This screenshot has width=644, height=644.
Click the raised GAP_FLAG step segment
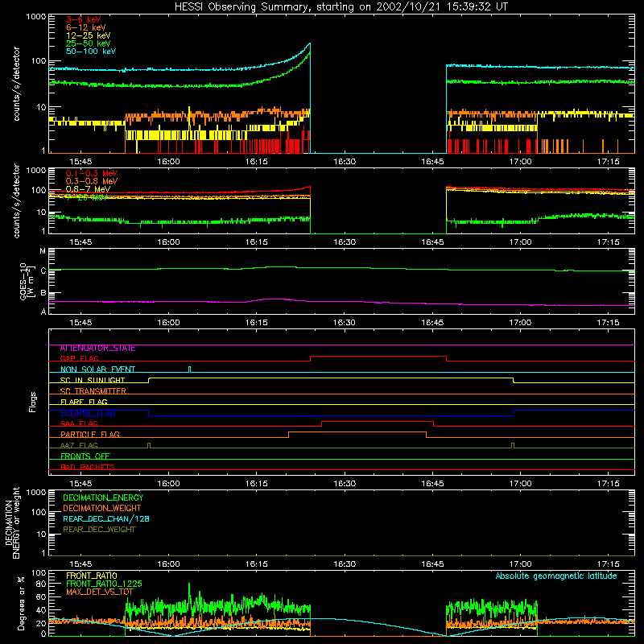coord(378,357)
